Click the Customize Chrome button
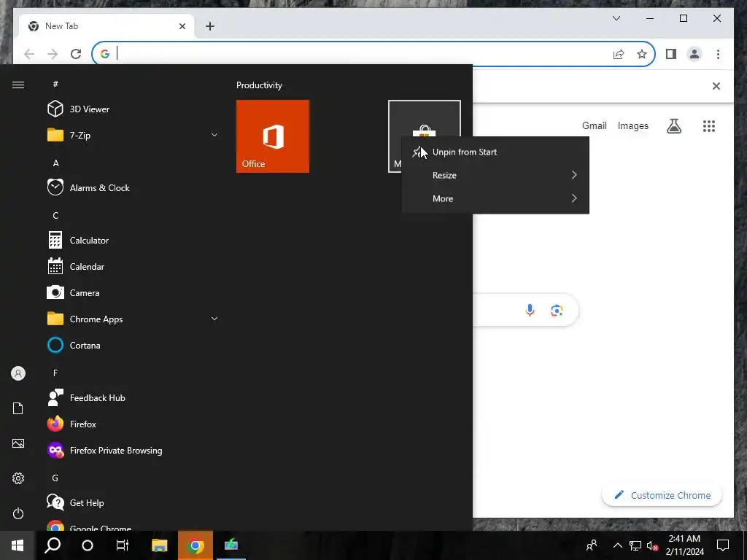 [662, 495]
